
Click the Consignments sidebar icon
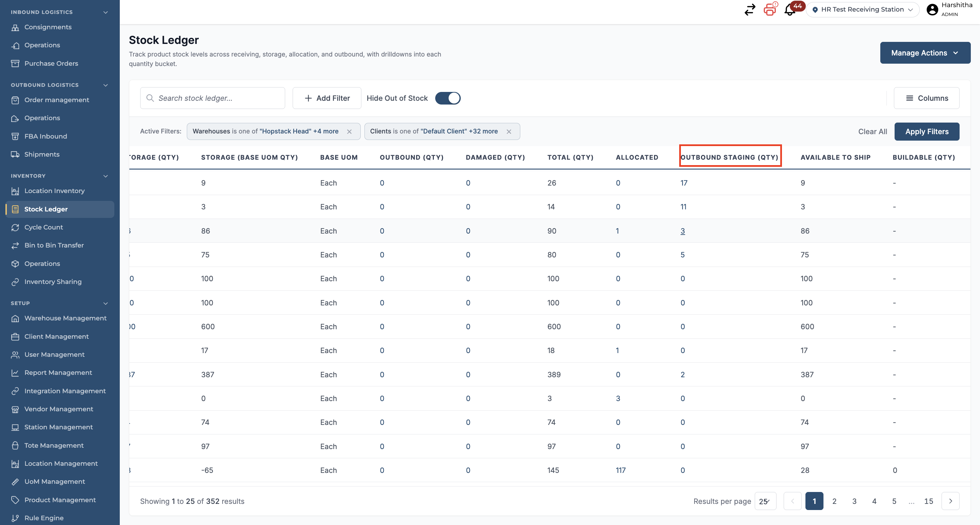click(15, 27)
